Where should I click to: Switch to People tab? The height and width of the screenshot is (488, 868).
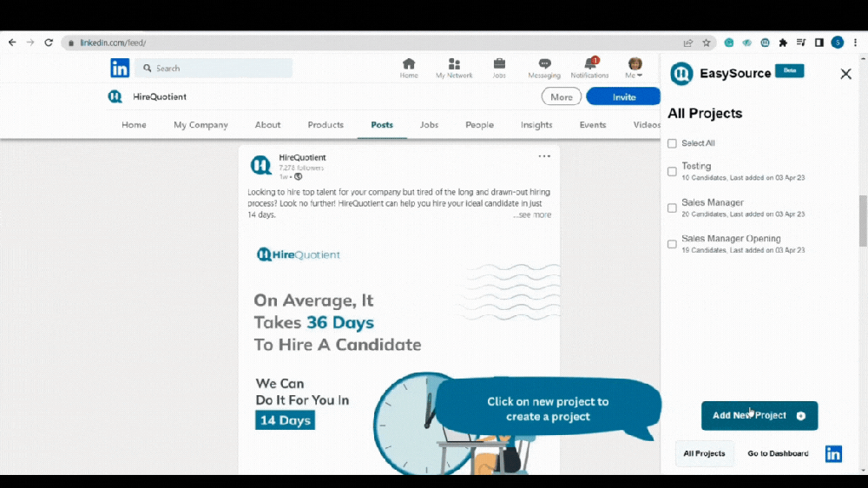(479, 125)
